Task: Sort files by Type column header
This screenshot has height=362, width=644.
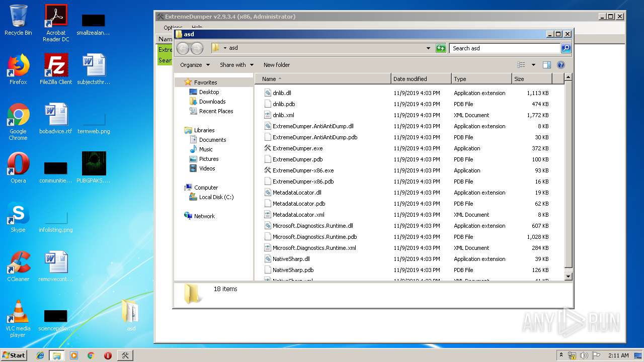Action: coord(481,79)
